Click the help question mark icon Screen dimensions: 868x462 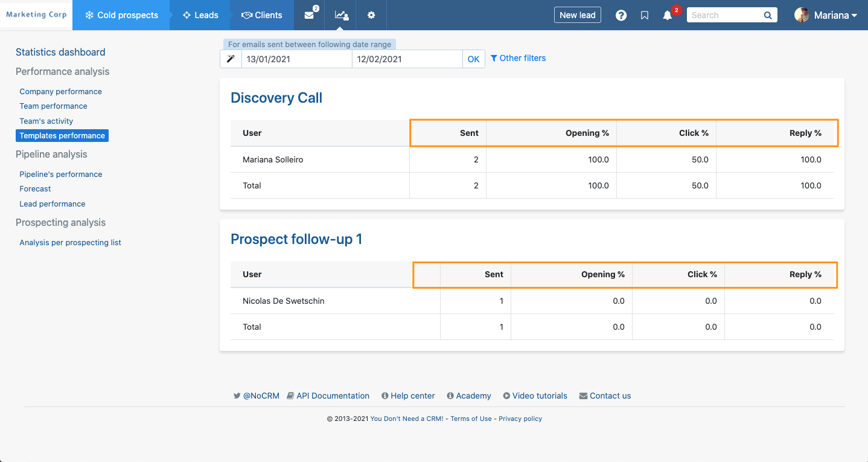(621, 16)
